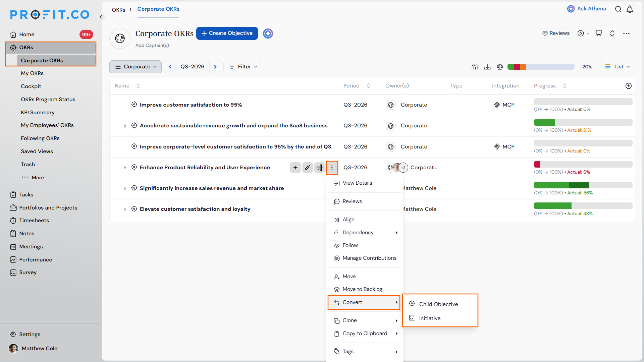
Task: Toggle the Progress column sort arrows
Action: pyautogui.click(x=565, y=86)
